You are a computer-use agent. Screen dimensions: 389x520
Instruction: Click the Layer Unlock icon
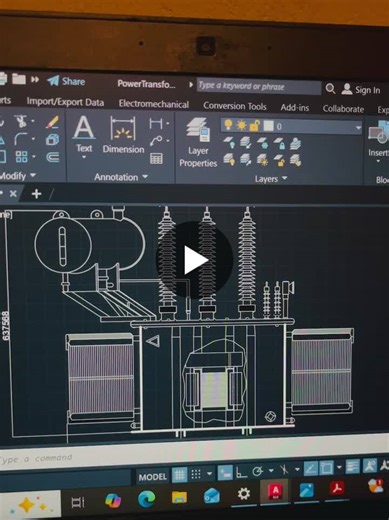click(279, 161)
